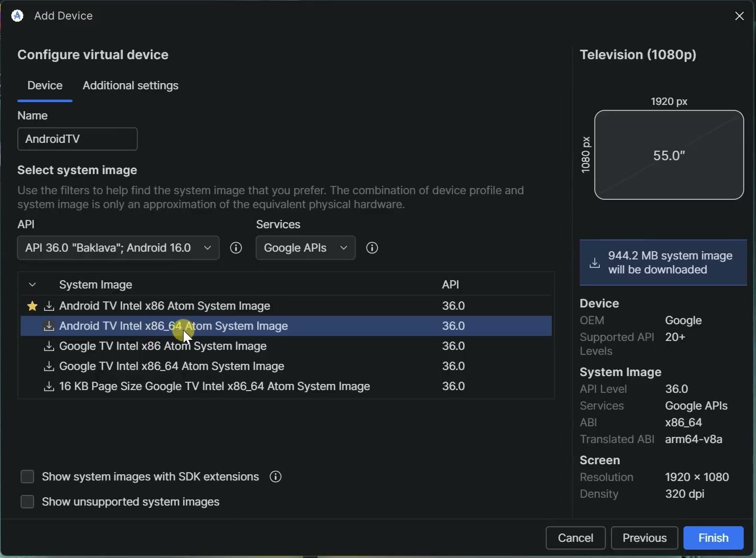The height and width of the screenshot is (558, 756).
Task: Click the Cancel button
Action: coord(576,538)
